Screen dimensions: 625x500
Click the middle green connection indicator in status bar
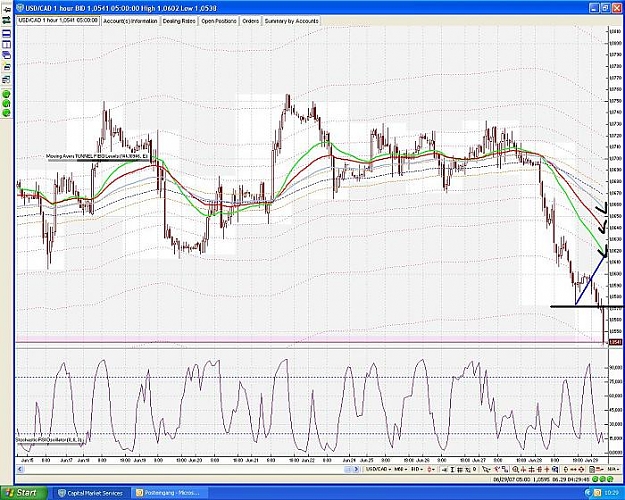tap(602, 479)
